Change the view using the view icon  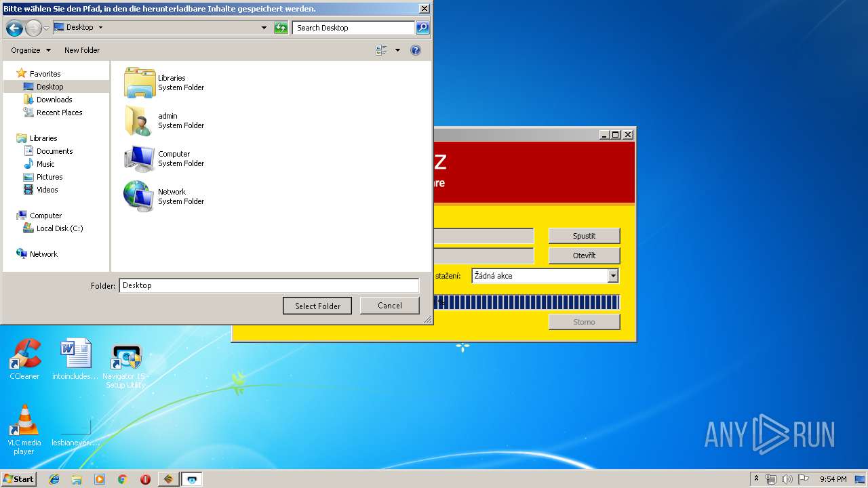click(x=381, y=50)
